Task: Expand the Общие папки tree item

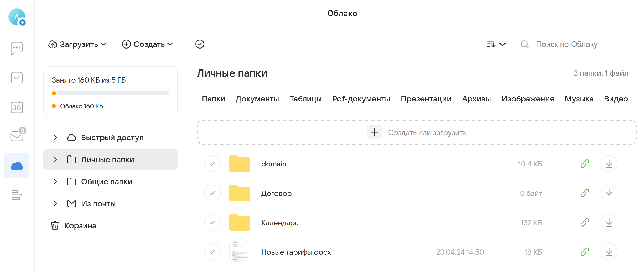Action: point(55,181)
